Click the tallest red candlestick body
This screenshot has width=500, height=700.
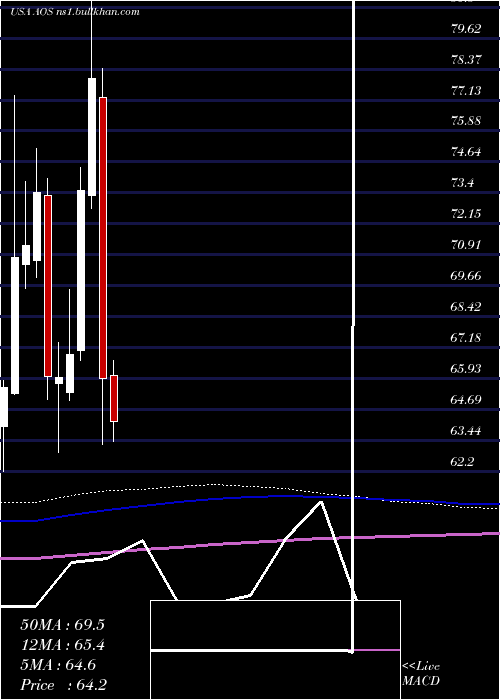103,238
